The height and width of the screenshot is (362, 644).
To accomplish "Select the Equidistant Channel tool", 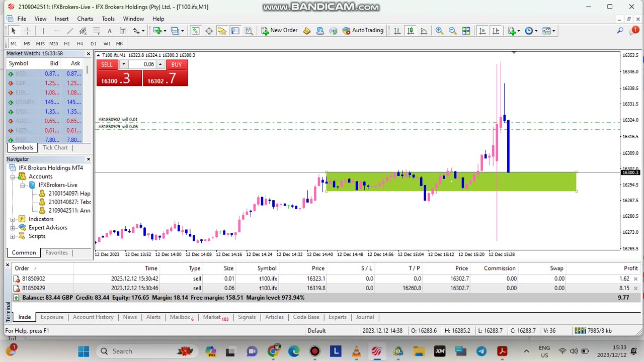I will click(83, 31).
